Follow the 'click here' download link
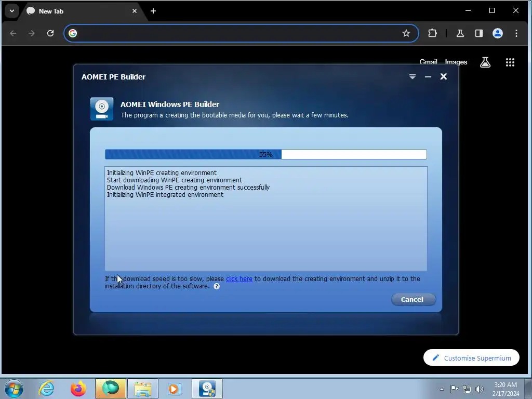 [x=239, y=278]
